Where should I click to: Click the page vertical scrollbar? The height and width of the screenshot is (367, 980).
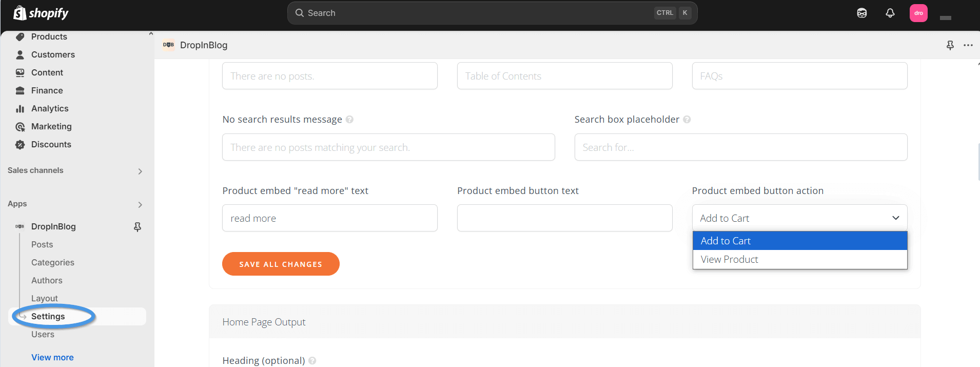tap(978, 162)
